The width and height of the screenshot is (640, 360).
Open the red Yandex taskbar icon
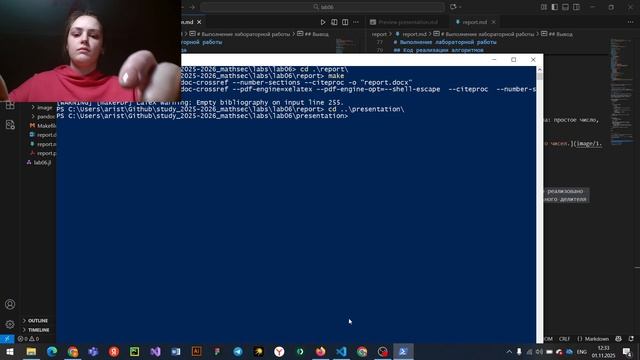[x=114, y=351]
